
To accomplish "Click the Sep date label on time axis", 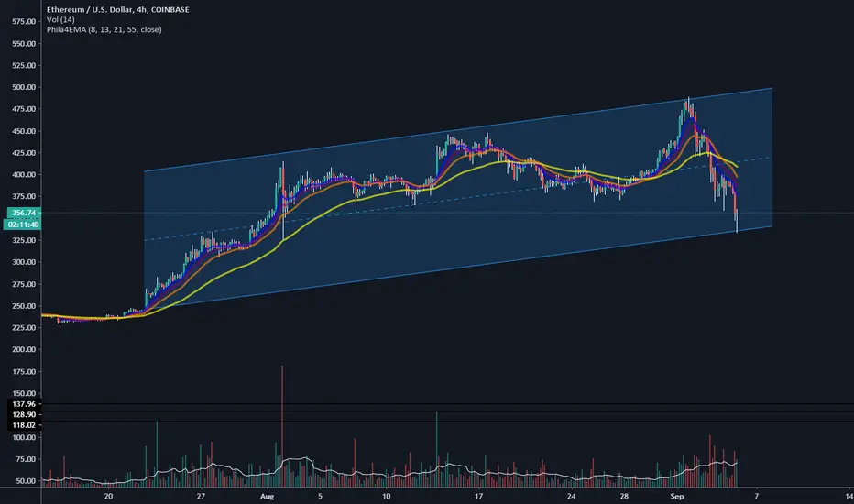I will [x=677, y=497].
